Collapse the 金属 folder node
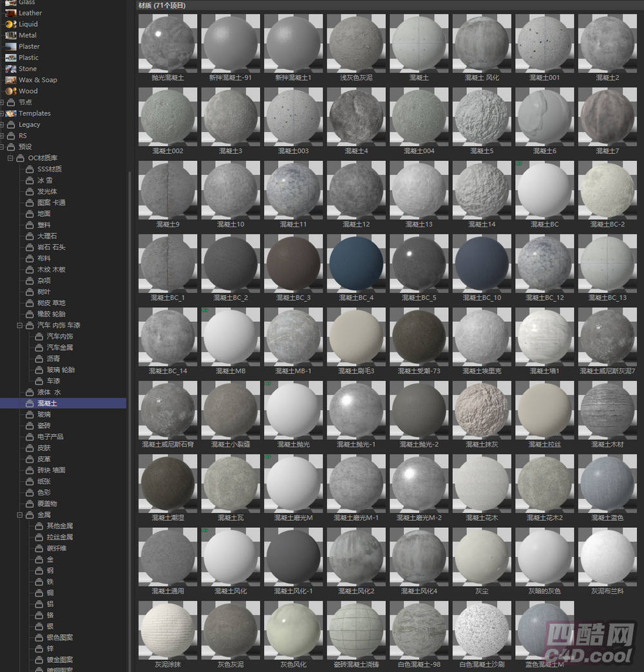The image size is (644, 672). tap(20, 515)
